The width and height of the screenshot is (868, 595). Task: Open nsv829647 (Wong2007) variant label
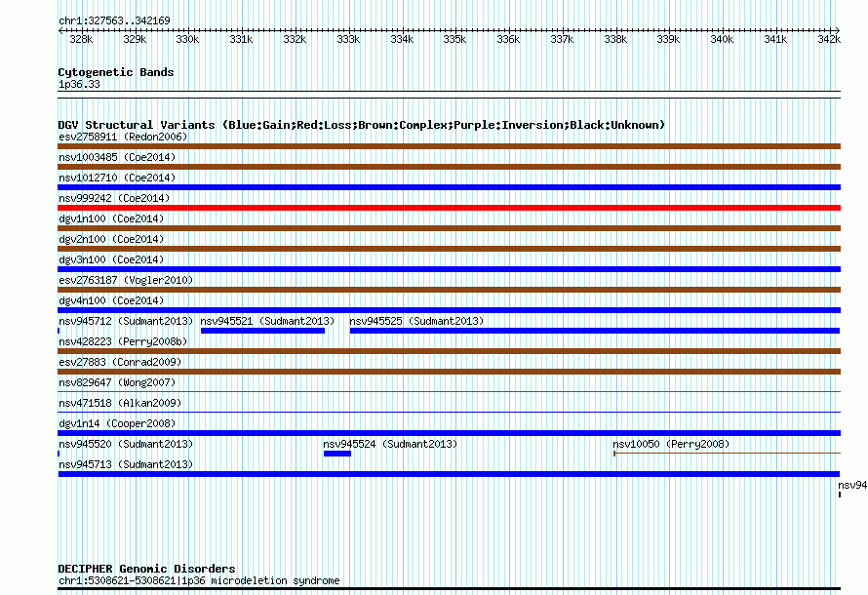point(117,382)
